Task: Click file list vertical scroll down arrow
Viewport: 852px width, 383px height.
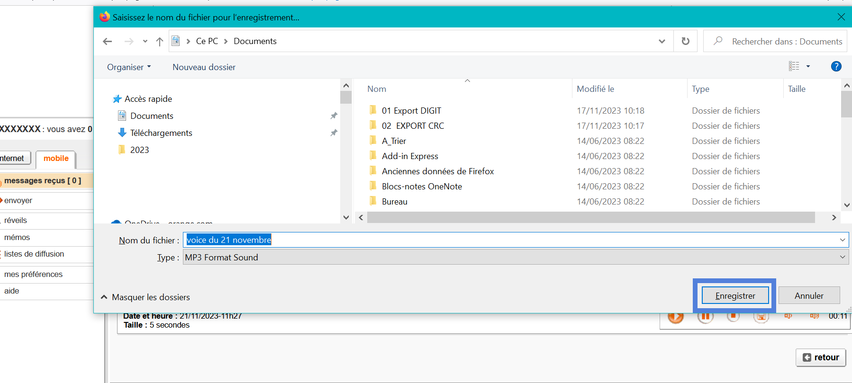Action: [846, 205]
